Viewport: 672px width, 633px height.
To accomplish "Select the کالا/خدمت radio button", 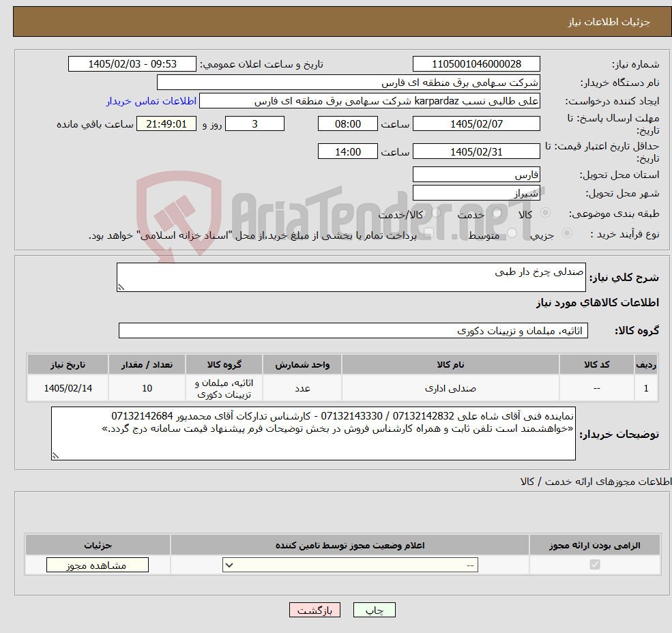I will click(436, 213).
